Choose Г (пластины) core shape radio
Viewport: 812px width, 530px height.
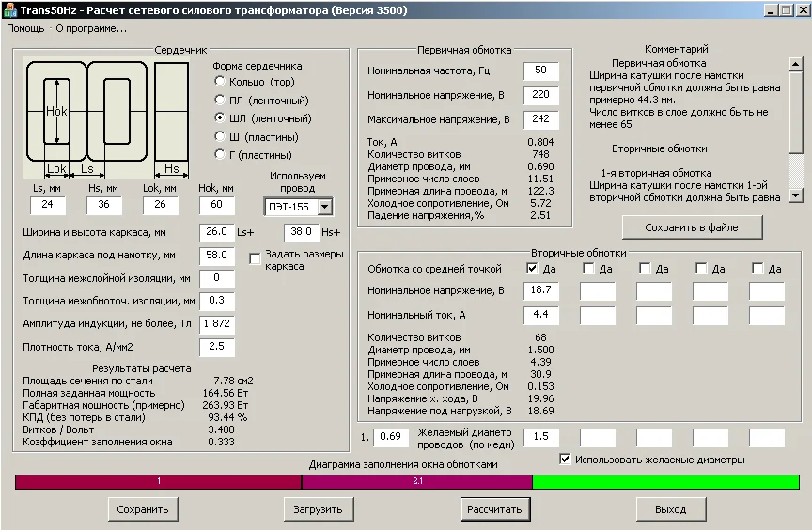tap(220, 155)
